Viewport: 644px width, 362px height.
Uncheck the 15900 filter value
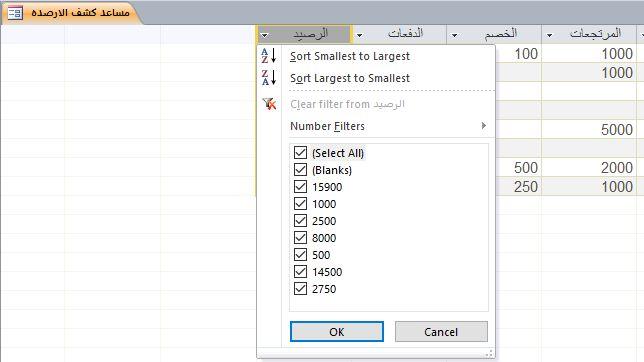pyautogui.click(x=300, y=187)
